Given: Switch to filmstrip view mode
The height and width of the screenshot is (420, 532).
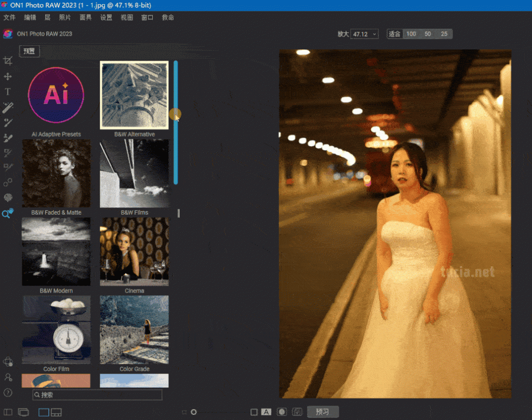Looking at the screenshot, I should (x=56, y=412).
